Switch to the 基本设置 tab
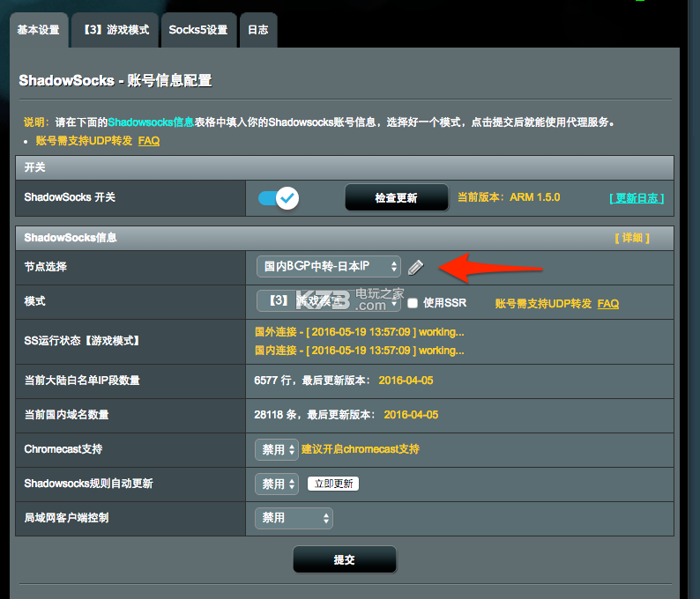The height and width of the screenshot is (599, 700). pos(39,30)
